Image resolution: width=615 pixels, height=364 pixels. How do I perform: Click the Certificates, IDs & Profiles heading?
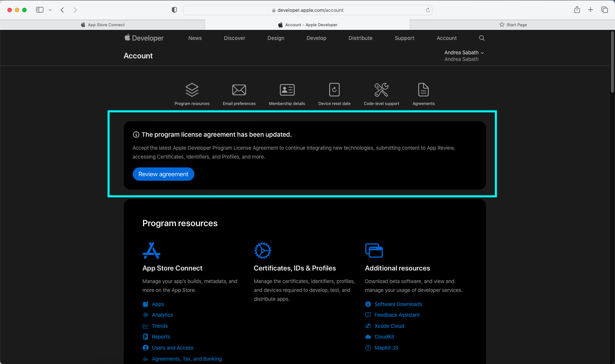coord(295,268)
